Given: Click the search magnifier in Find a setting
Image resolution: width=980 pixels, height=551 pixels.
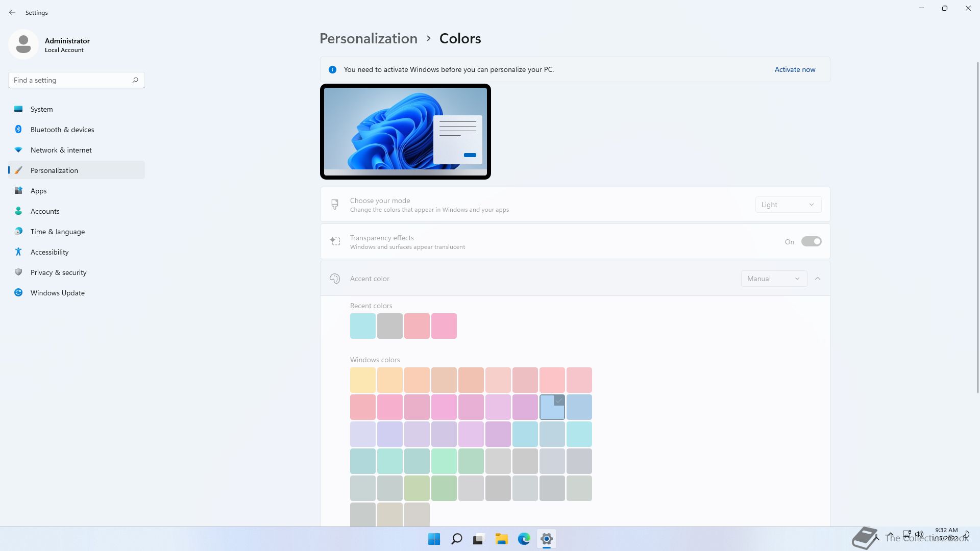Looking at the screenshot, I should pos(135,80).
